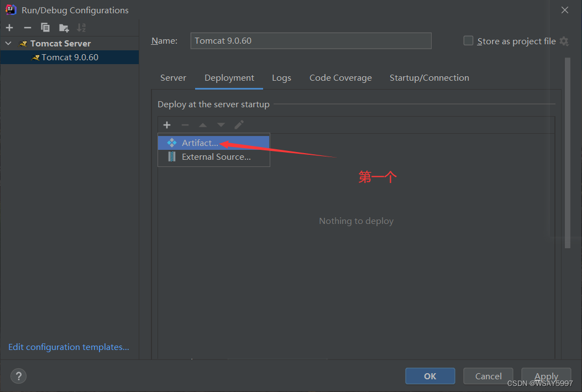Open the Startup/Connection tab

(x=429, y=78)
